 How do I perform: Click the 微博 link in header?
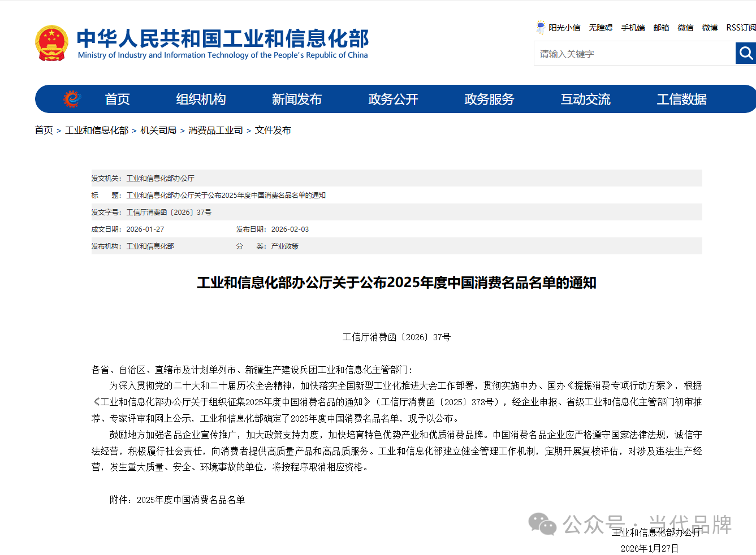710,28
